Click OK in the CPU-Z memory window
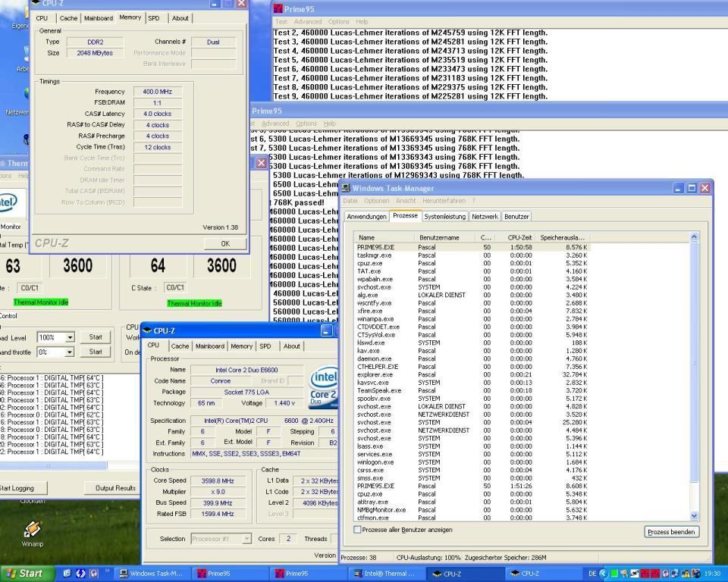728x582 pixels. point(225,244)
